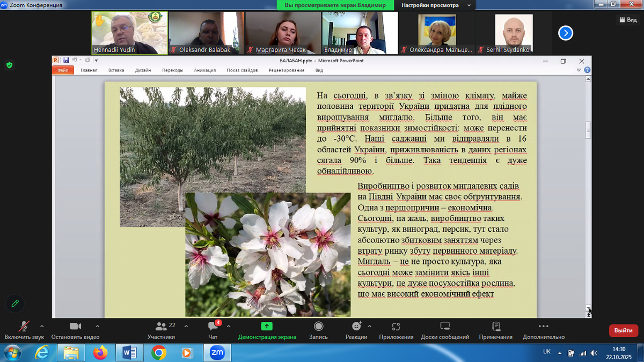Show next participants with blue arrow

(x=565, y=33)
